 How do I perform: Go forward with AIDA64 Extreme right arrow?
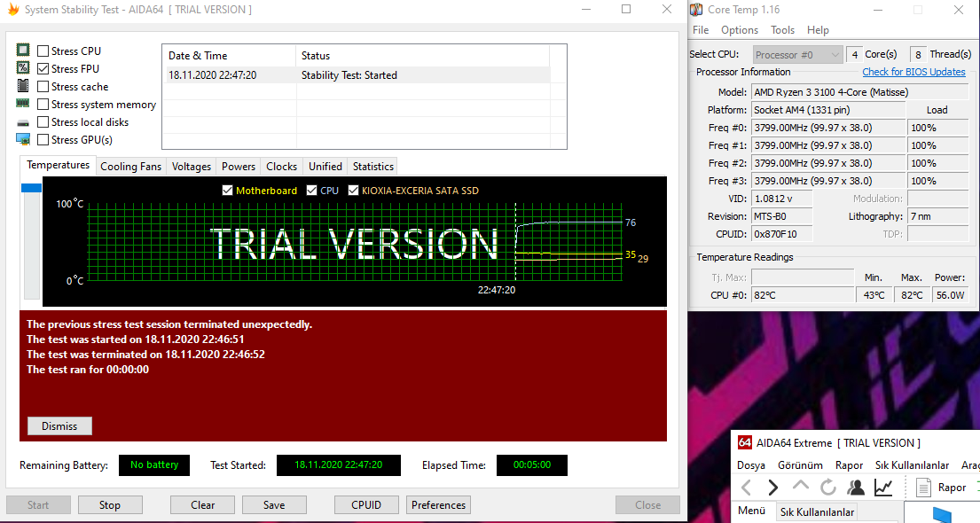coord(773,488)
